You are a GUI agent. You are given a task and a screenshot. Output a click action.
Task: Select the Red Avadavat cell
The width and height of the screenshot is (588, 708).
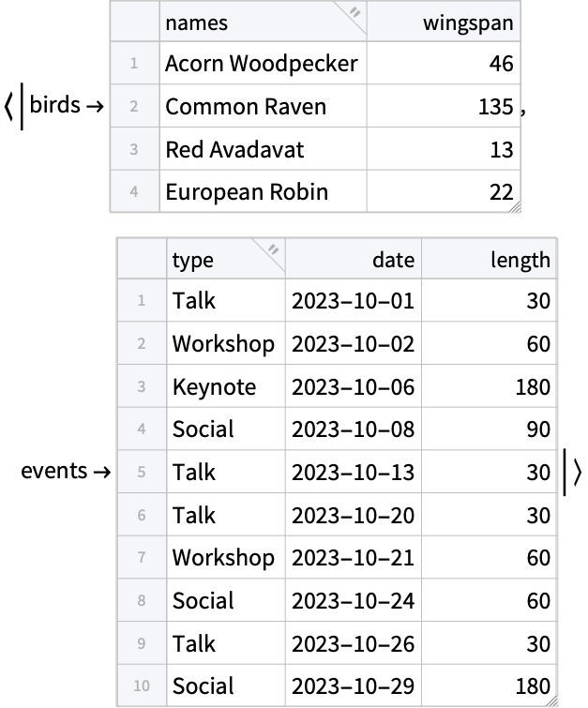point(263,149)
